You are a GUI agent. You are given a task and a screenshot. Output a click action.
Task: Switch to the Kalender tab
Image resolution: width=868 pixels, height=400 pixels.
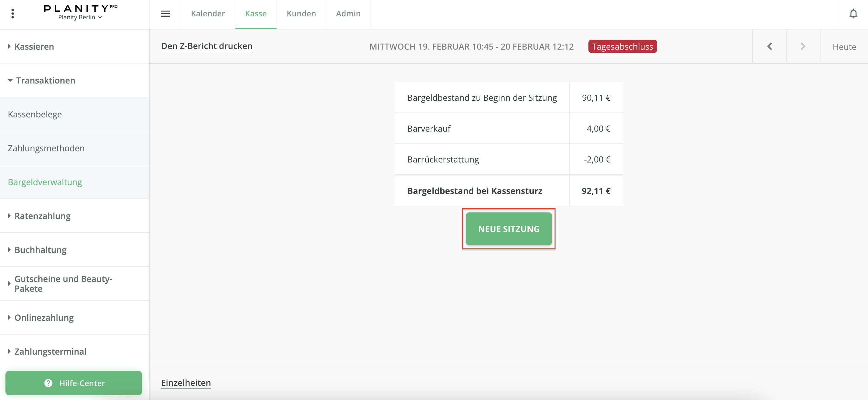208,14
